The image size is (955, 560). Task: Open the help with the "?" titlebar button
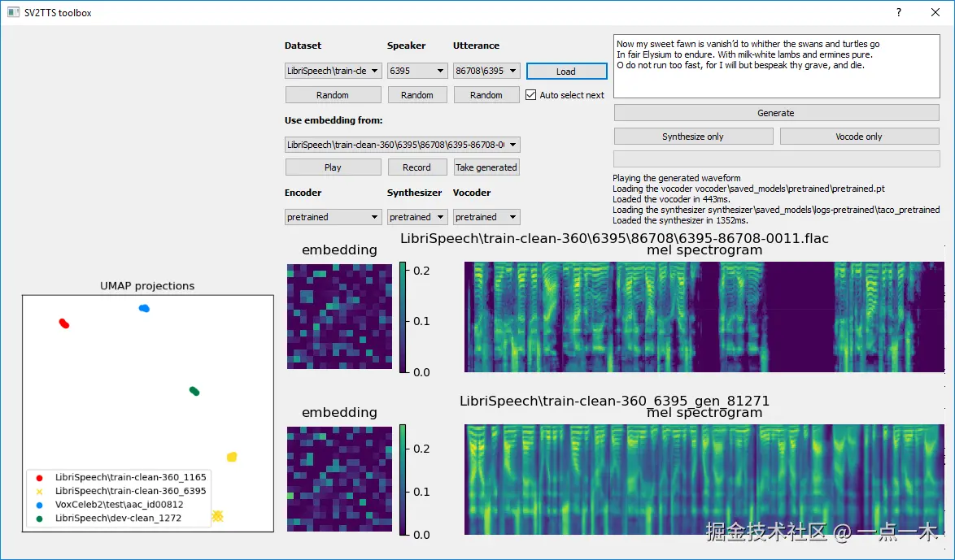click(x=899, y=12)
